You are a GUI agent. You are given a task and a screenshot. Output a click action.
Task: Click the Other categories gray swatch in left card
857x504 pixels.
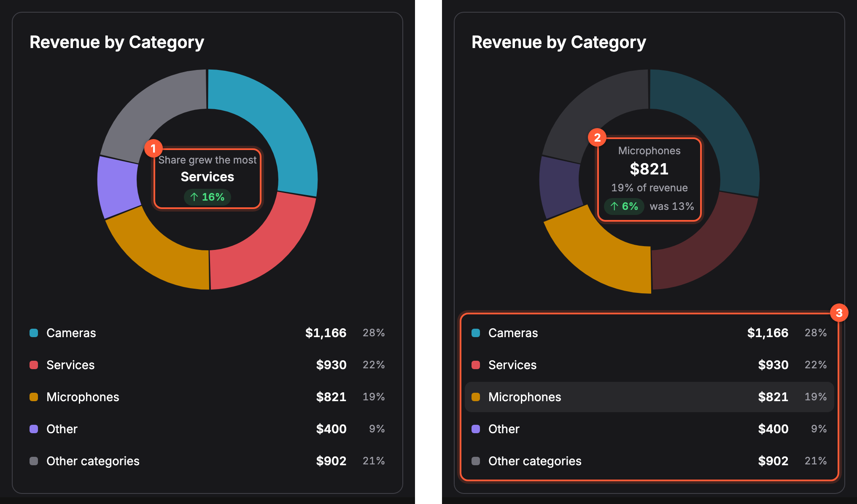[x=34, y=461]
